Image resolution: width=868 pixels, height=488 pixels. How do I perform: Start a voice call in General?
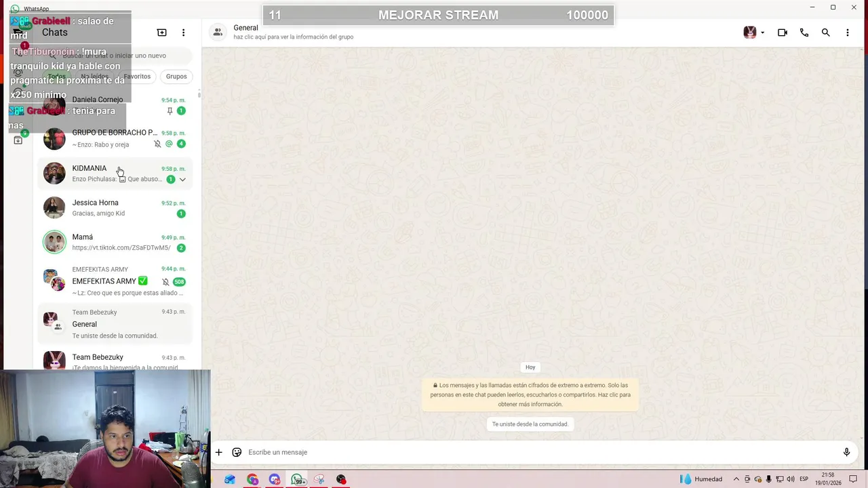click(x=804, y=33)
